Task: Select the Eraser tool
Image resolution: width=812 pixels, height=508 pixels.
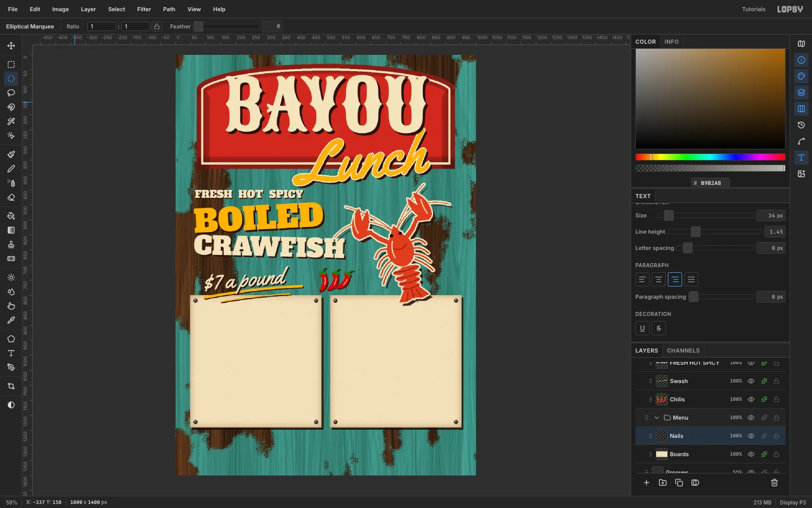Action: 11,197
